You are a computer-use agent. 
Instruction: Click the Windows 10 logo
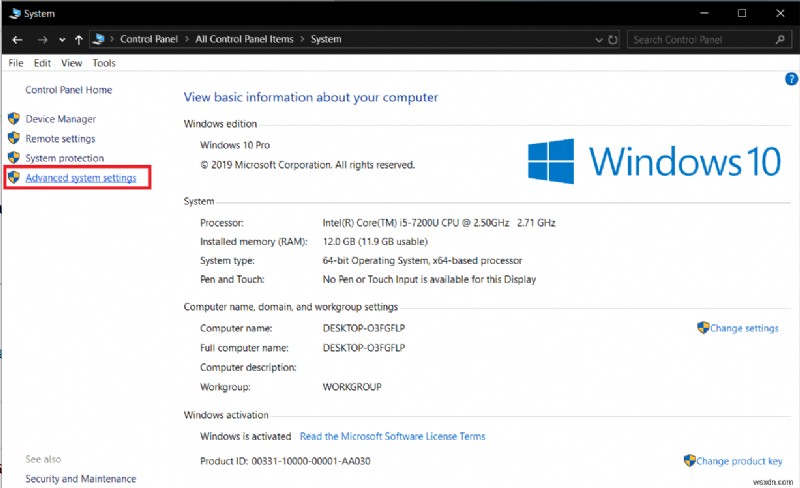pyautogui.click(x=655, y=162)
